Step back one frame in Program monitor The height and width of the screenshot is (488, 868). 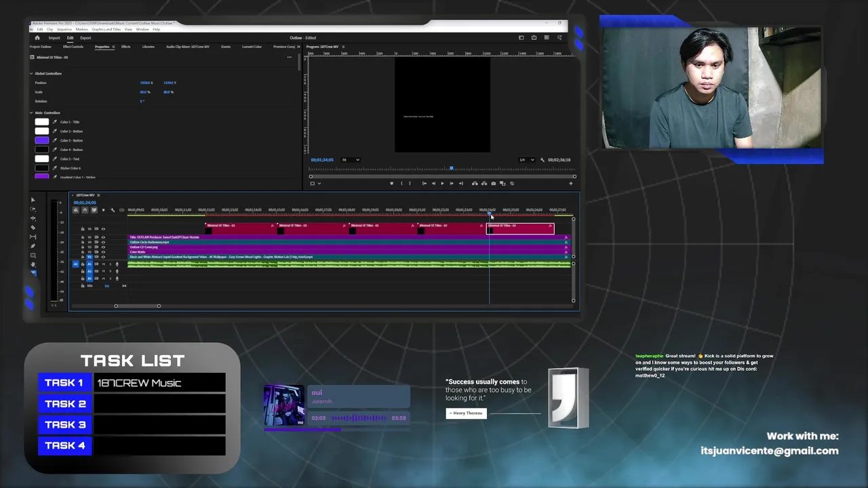[433, 183]
